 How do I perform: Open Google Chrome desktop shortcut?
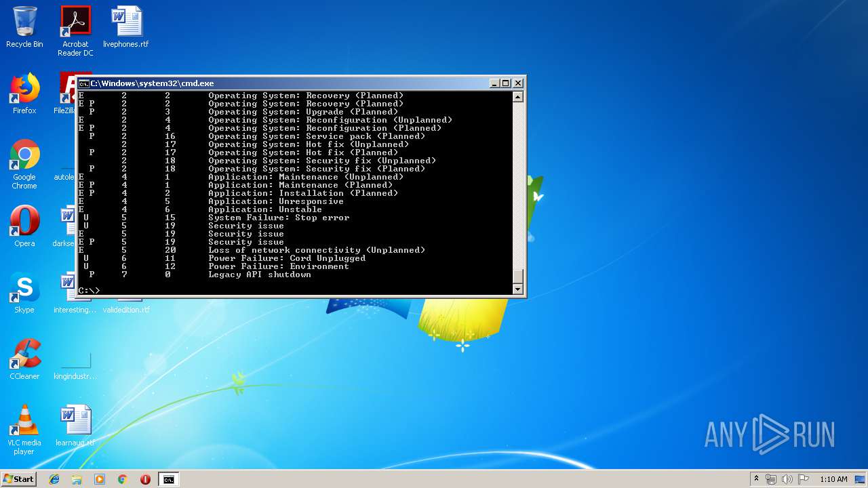click(x=24, y=164)
